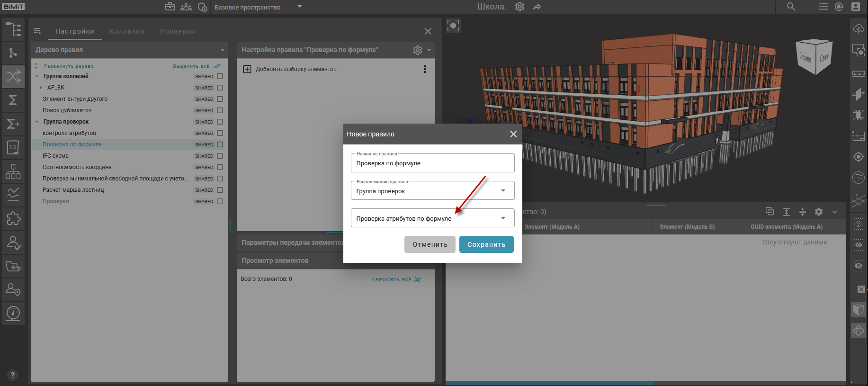The height and width of the screenshot is (386, 868).
Task: Click the search magnifier icon in top bar
Action: [x=791, y=7]
